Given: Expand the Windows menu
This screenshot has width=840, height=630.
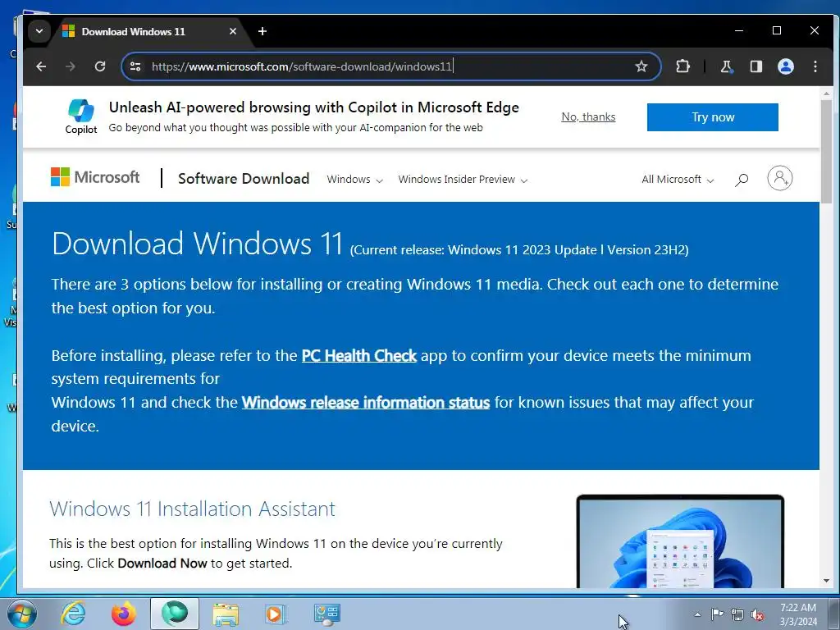Looking at the screenshot, I should tap(354, 180).
